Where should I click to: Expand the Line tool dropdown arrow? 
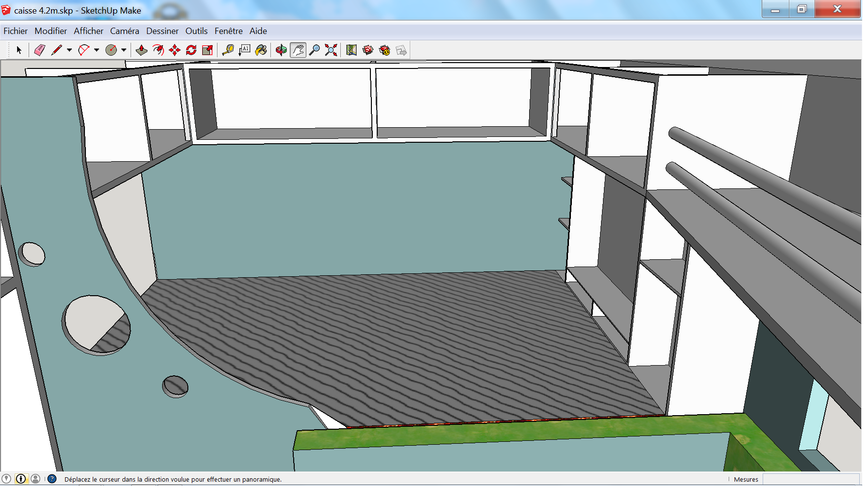coord(69,50)
